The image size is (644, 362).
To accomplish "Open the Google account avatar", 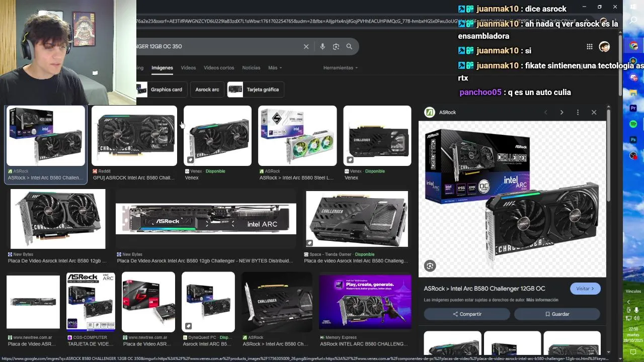I will pyautogui.click(x=604, y=47).
